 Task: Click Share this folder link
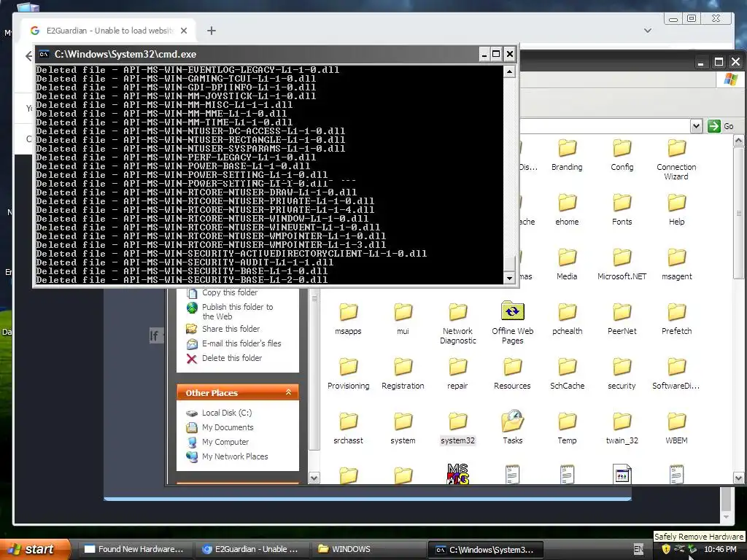(231, 329)
